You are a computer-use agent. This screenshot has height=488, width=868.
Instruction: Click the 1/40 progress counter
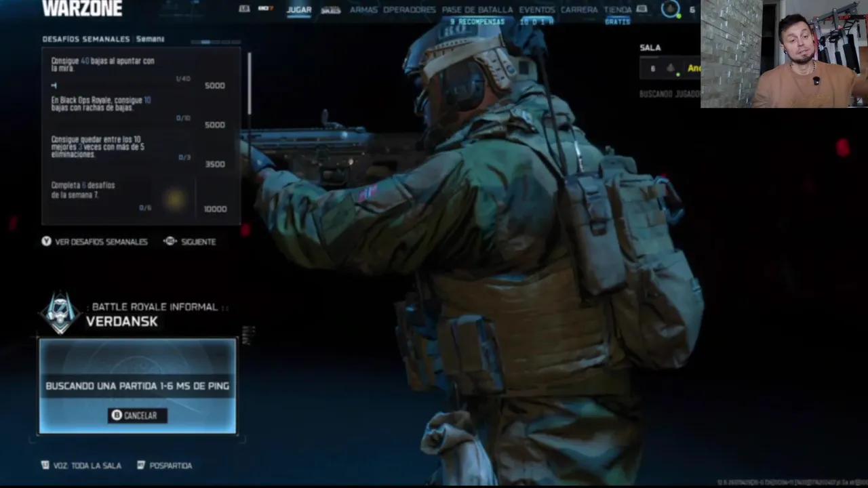pos(183,79)
